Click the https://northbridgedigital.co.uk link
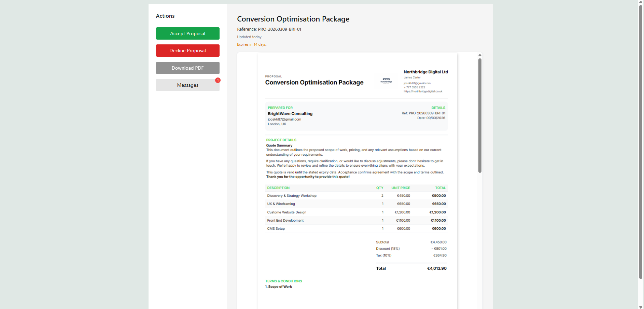This screenshot has width=644, height=309. (423, 92)
